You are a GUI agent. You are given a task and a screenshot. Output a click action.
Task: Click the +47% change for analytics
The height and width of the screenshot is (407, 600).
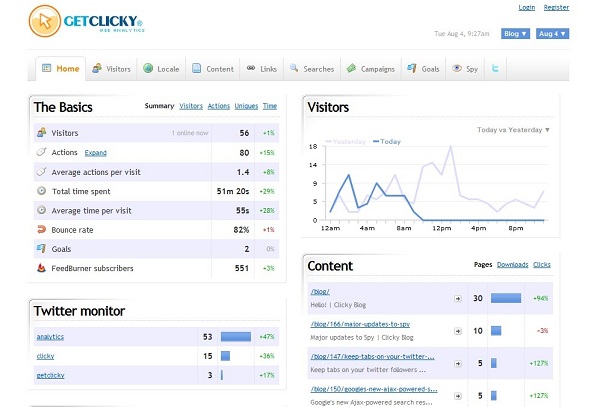[x=267, y=337]
